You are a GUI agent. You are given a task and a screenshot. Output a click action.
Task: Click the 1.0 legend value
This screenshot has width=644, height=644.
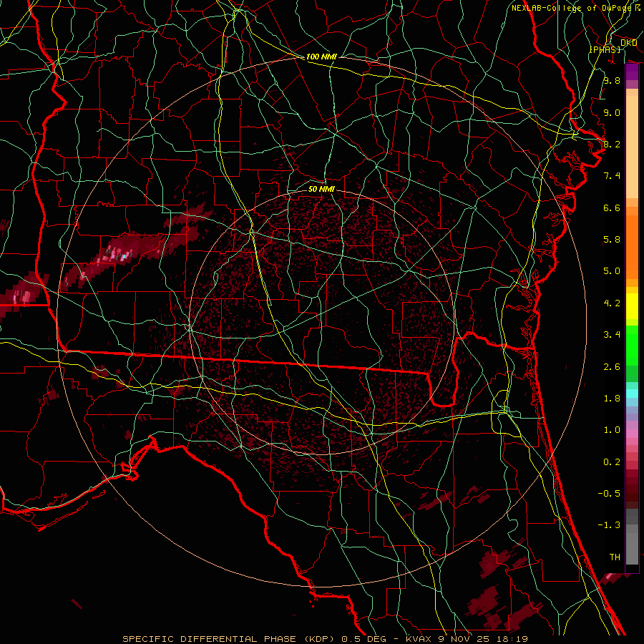point(612,430)
